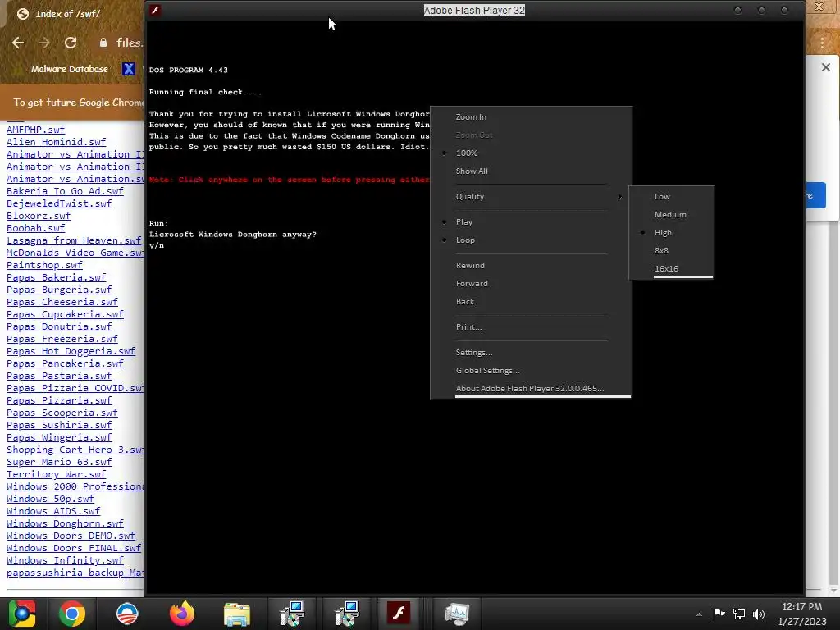Viewport: 840px width, 630px height.
Task: Open AMFPHP.swf link
Action: 35,130
